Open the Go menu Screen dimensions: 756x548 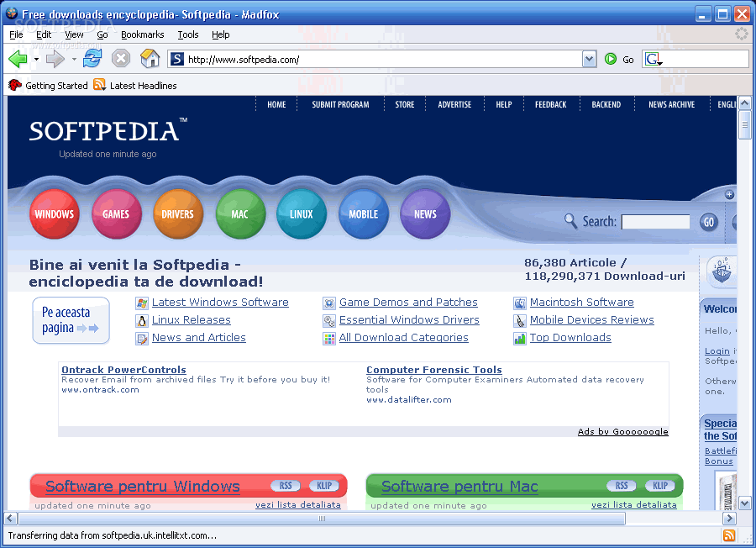(102, 34)
